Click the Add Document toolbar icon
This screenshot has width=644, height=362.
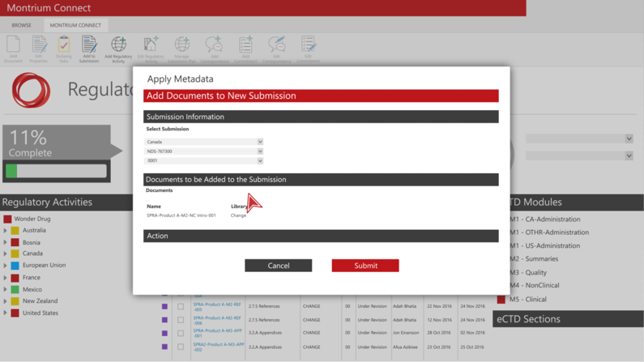click(x=13, y=45)
